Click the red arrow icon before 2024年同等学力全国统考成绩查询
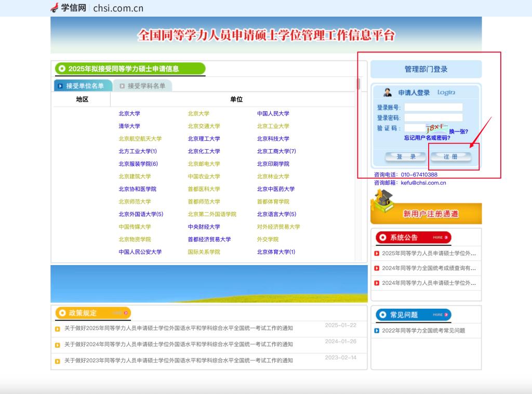 coord(377,268)
